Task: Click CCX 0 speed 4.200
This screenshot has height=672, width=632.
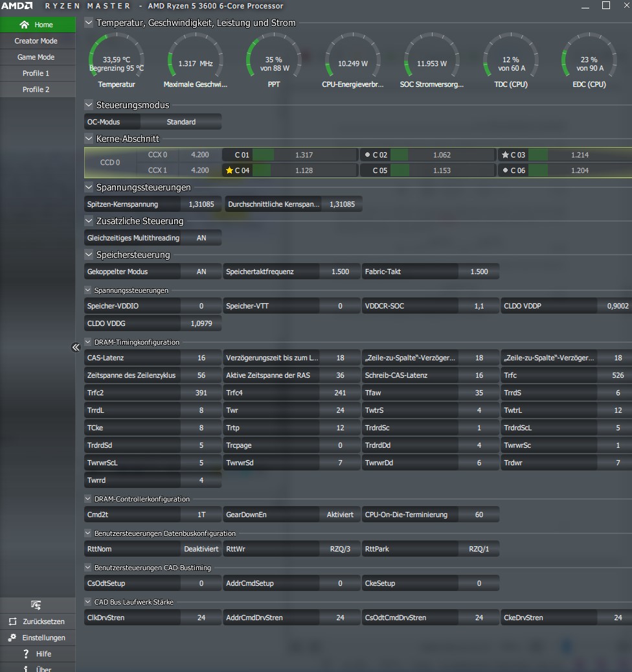Action: coord(200,155)
